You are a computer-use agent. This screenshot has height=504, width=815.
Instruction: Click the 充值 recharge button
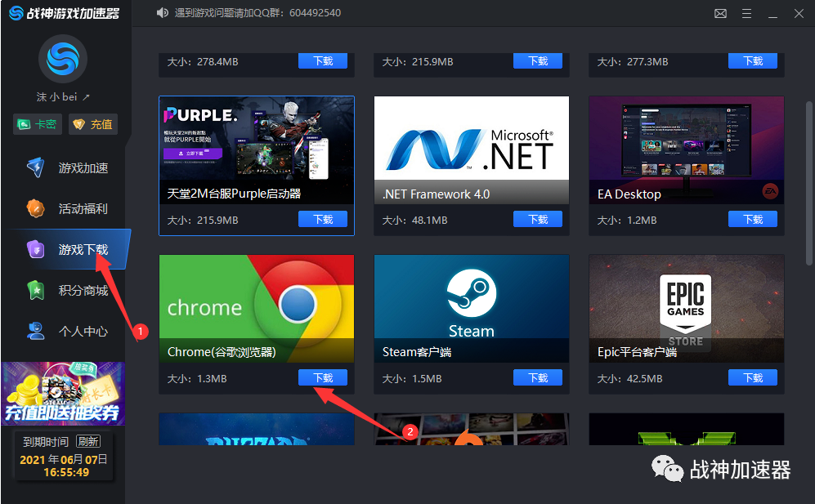(x=93, y=124)
